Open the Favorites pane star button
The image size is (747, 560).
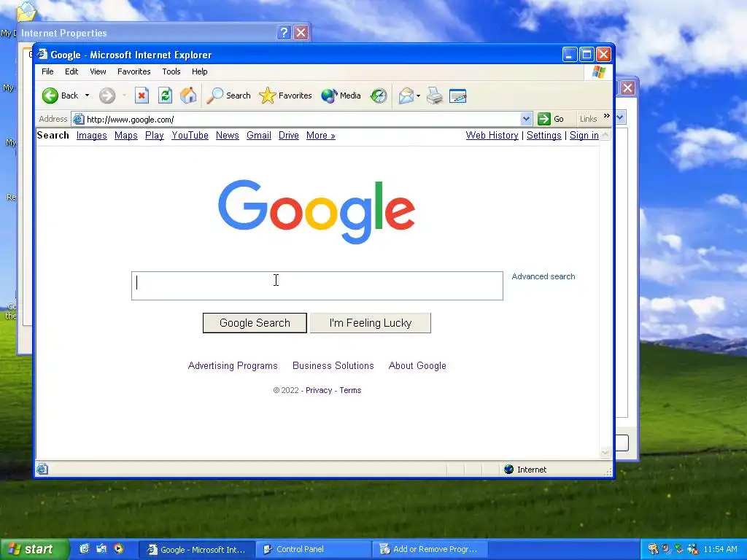pos(285,96)
